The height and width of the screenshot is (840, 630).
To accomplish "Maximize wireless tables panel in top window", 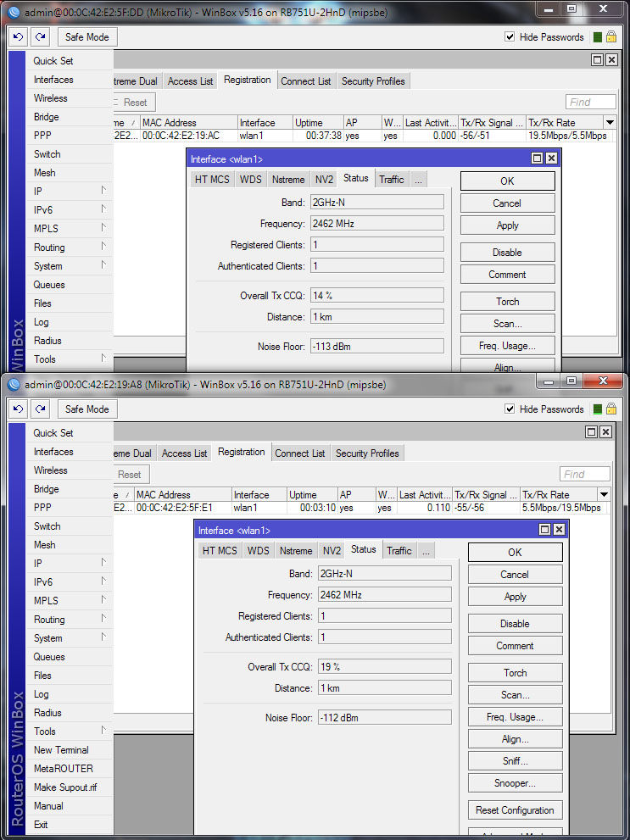I will tap(597, 59).
